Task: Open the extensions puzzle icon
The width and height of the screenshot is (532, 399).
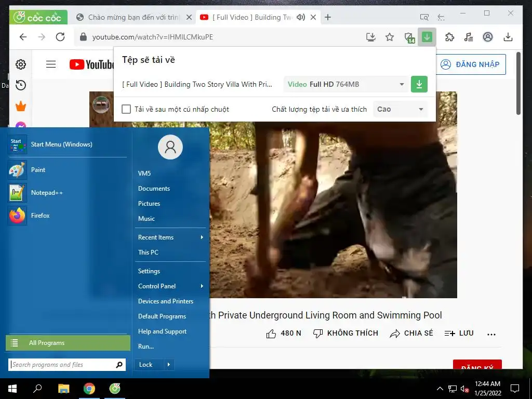Action: point(449,37)
